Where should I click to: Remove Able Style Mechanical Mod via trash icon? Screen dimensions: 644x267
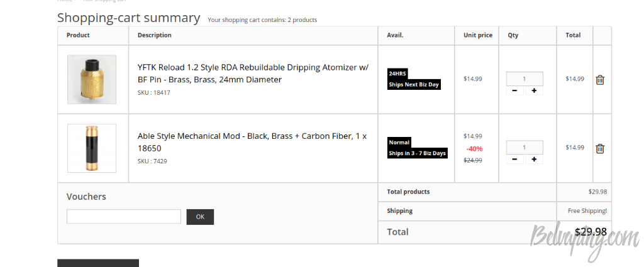pyautogui.click(x=600, y=148)
